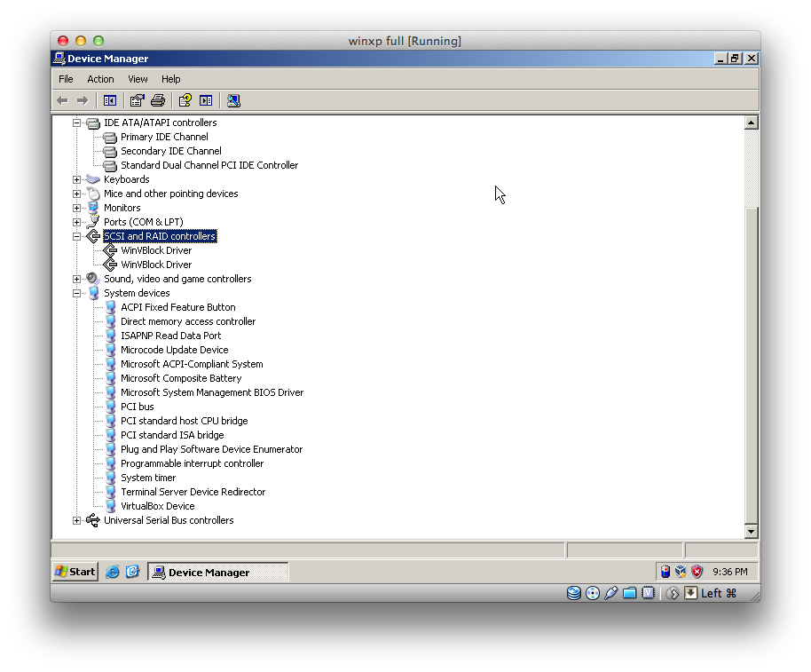Click the battery tray icon
Viewport: 811px width, 672px height.
coord(665,572)
